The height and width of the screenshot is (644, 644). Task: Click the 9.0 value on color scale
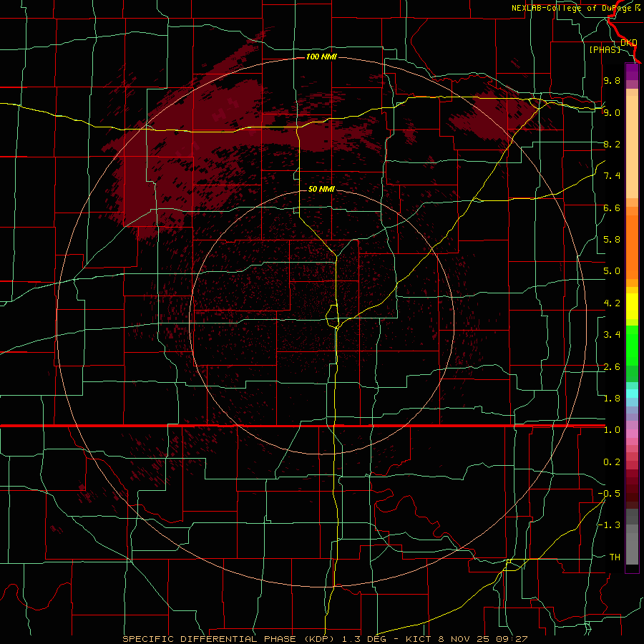coord(612,112)
